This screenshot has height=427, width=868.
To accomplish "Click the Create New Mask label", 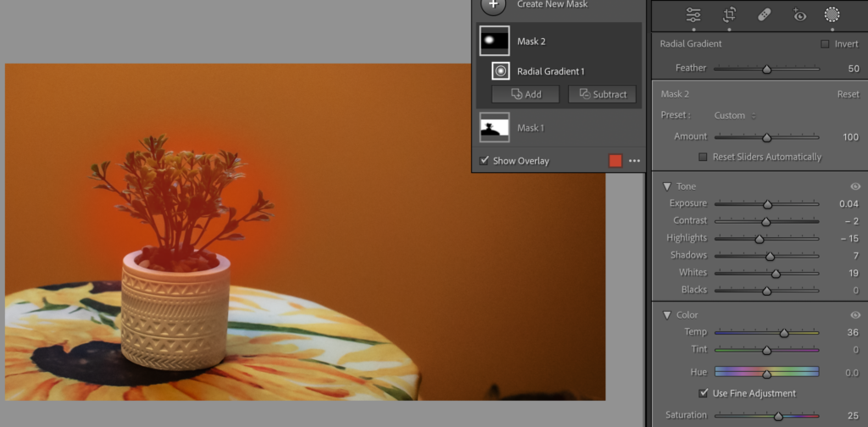I will pyautogui.click(x=553, y=4).
